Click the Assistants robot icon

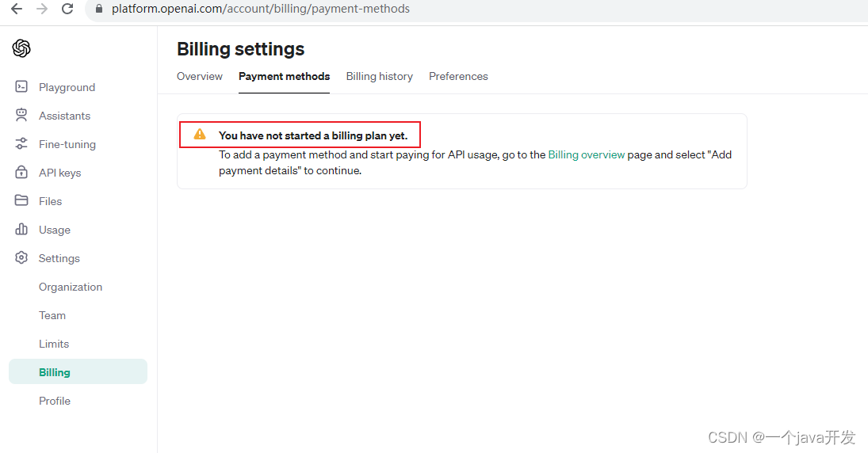coord(21,115)
